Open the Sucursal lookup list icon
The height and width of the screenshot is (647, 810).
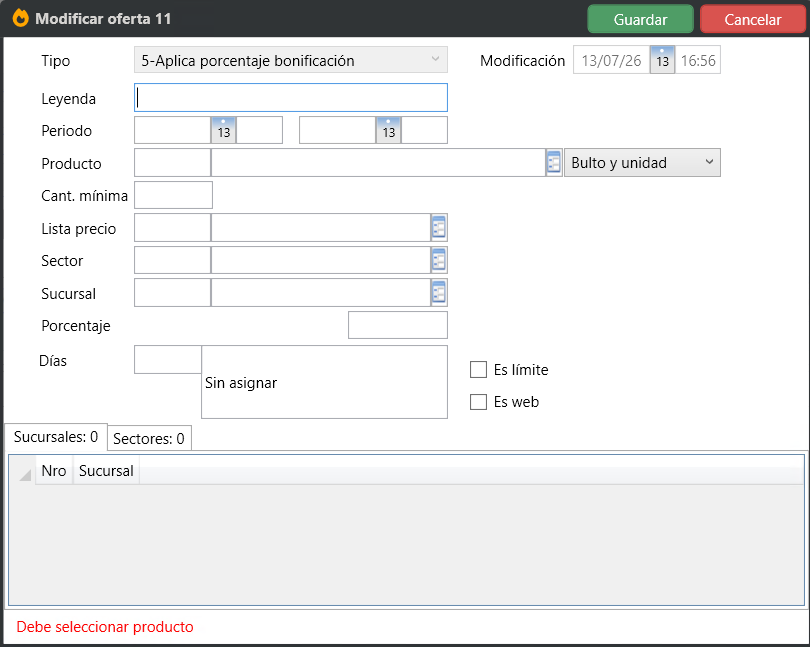click(439, 292)
